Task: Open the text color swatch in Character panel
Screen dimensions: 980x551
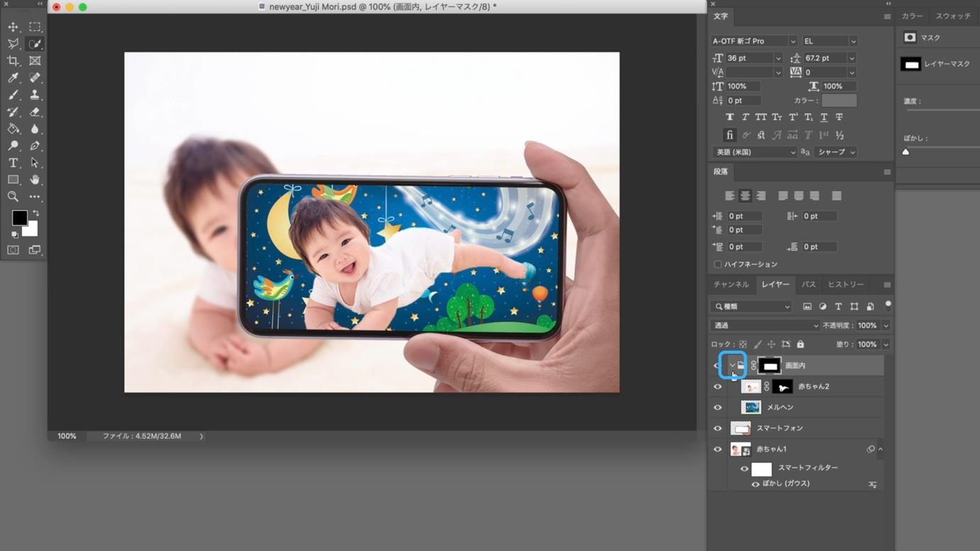Action: (x=839, y=101)
